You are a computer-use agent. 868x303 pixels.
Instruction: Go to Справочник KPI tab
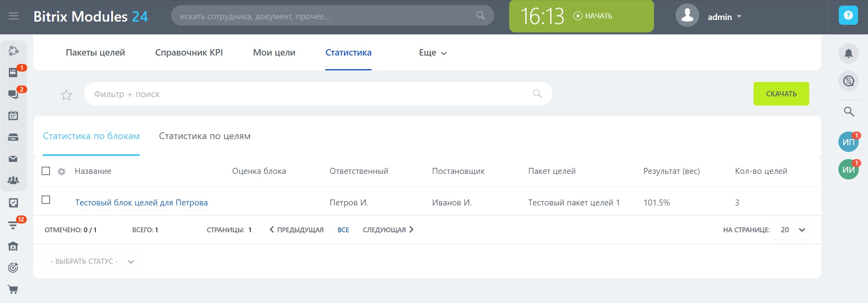click(x=189, y=53)
